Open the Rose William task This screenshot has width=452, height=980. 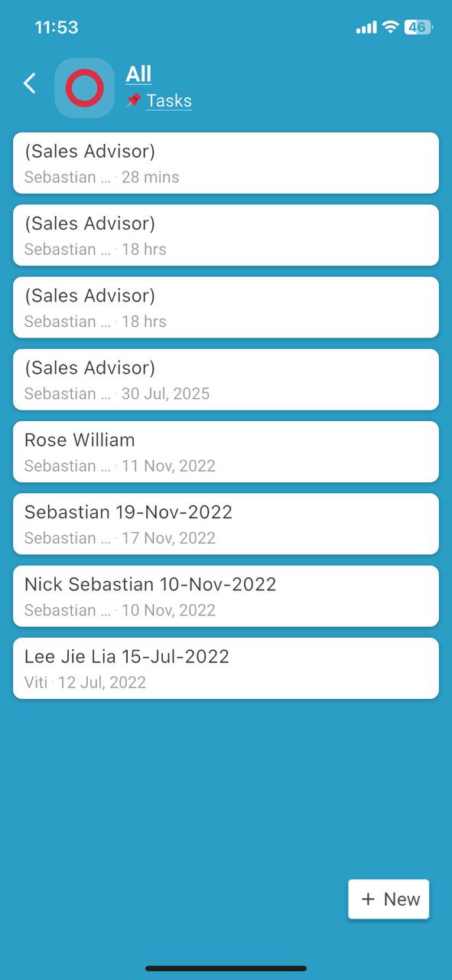[226, 452]
